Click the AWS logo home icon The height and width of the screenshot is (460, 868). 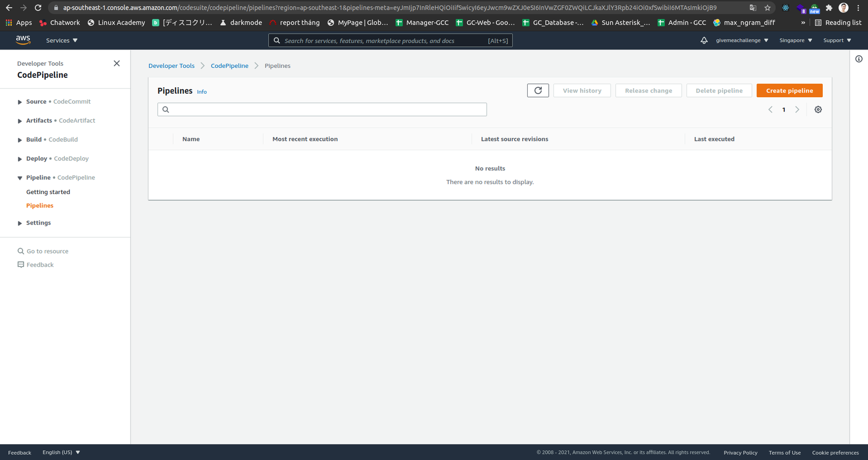click(x=23, y=40)
